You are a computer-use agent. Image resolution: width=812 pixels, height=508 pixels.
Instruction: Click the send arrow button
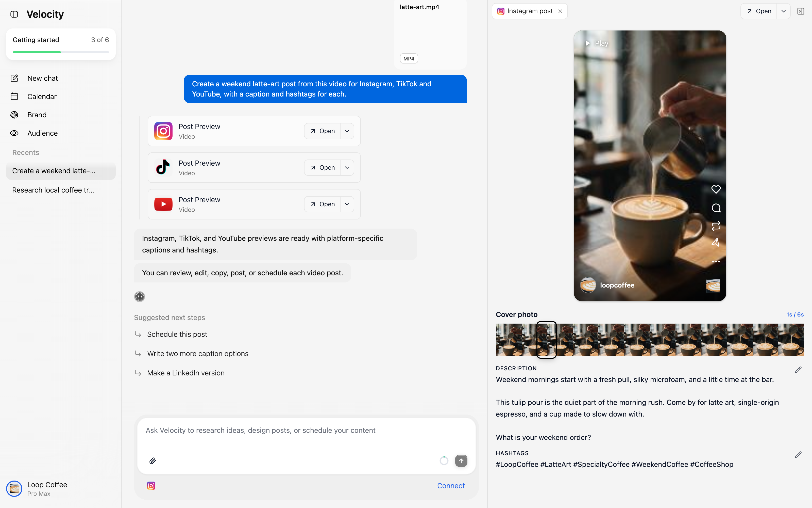461,461
